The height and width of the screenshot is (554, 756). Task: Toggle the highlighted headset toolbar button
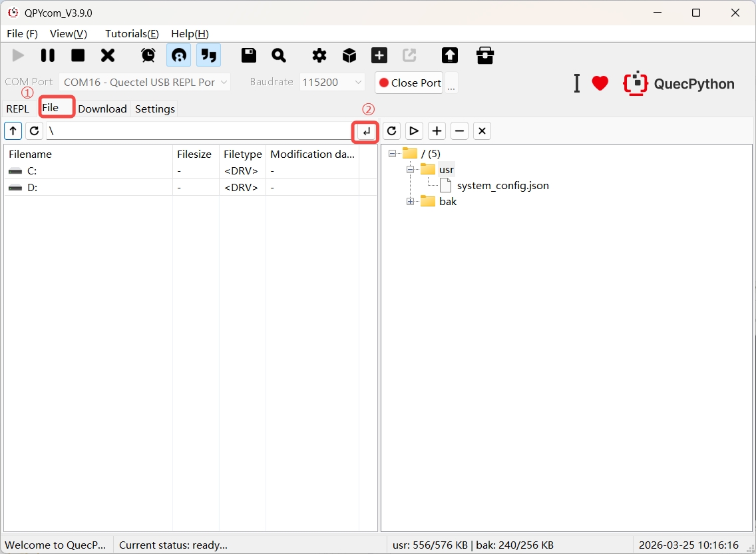pyautogui.click(x=178, y=55)
